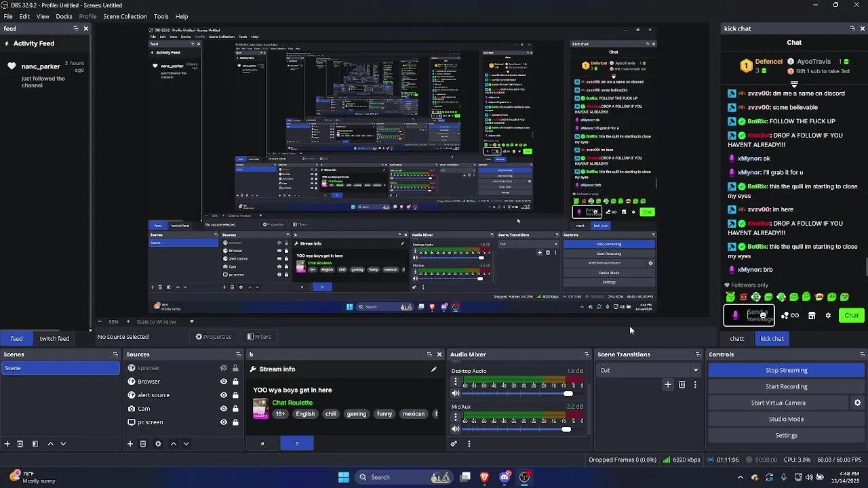The image size is (868, 488).
Task: Open Kick chat points icon
Action: (790, 315)
